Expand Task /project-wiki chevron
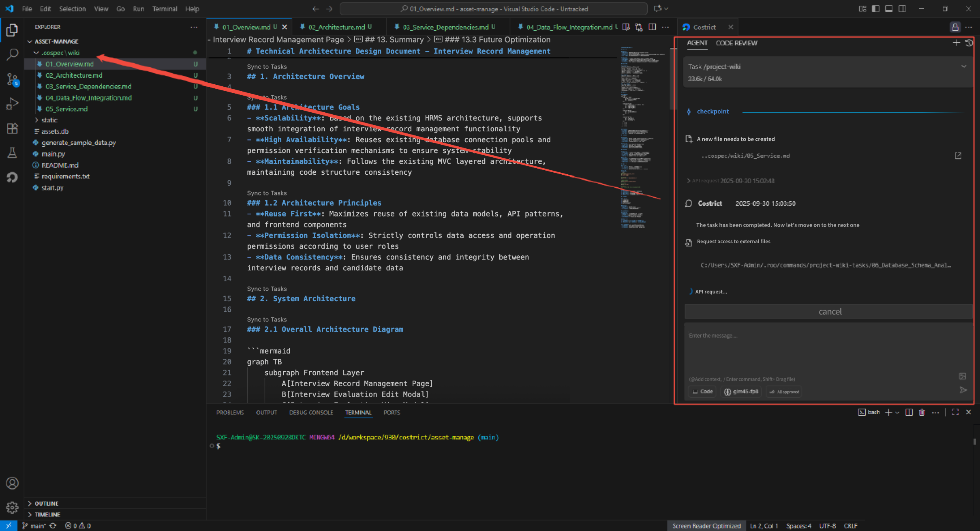The image size is (980, 531). [x=964, y=66]
